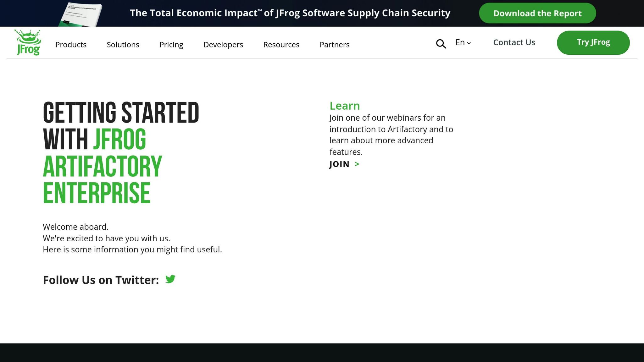Select the Pricing navigation item
This screenshot has width=644, height=362.
171,45
